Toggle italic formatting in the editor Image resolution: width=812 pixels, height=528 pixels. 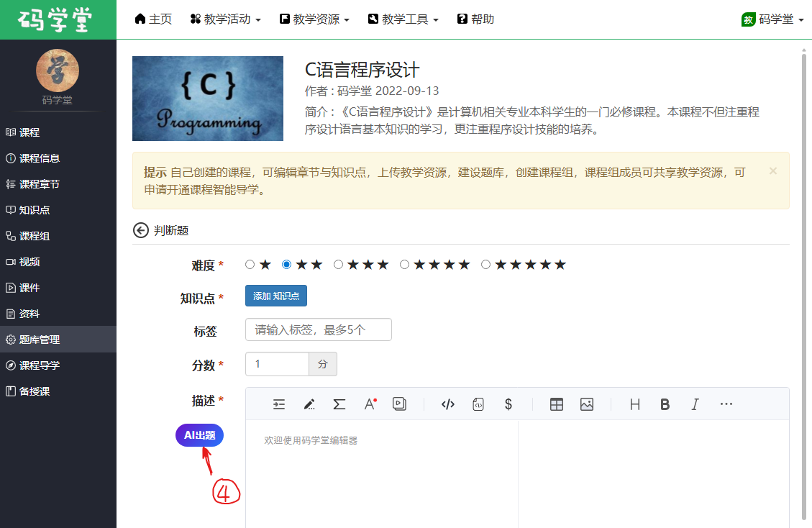click(695, 404)
